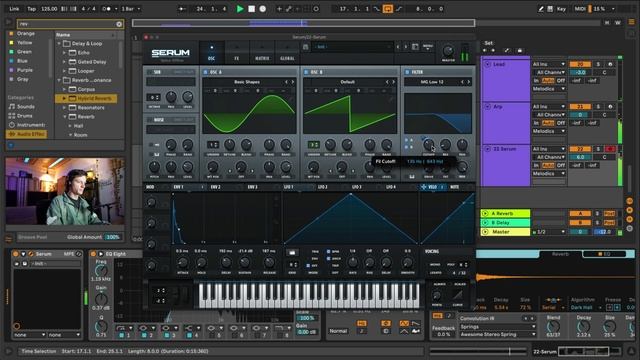Toggle the NOISE oscillator enable switch
Viewport: 640px width, 360px height.
tap(149, 120)
